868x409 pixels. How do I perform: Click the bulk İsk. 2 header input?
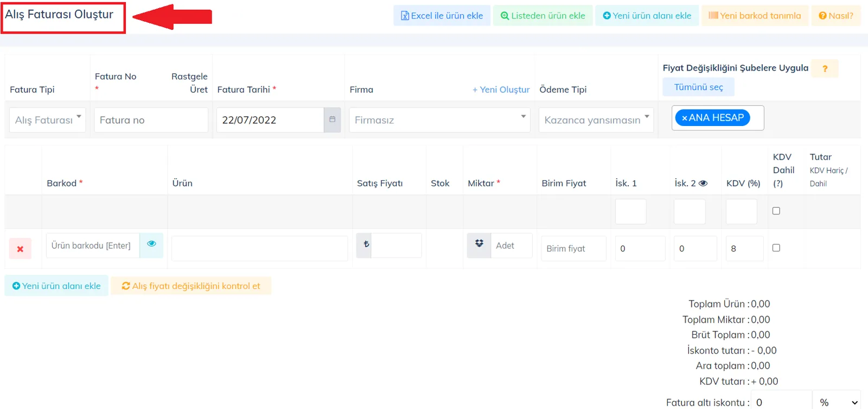click(x=690, y=212)
